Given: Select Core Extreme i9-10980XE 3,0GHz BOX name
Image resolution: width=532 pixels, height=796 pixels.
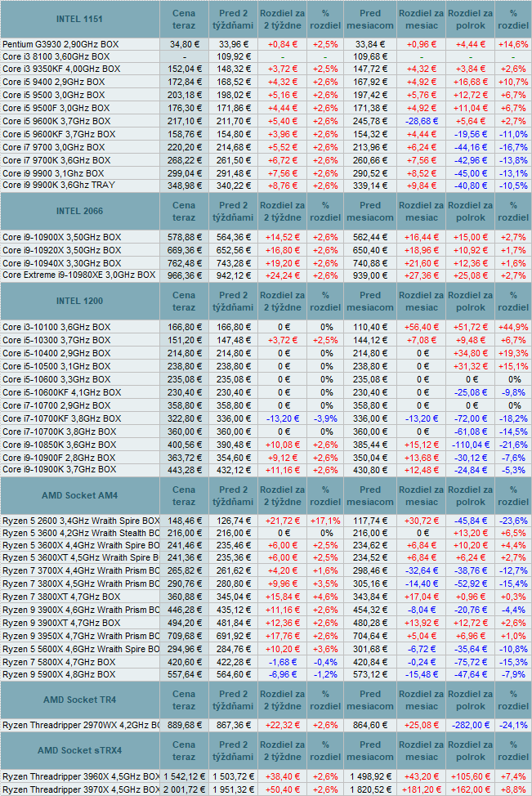Looking at the screenshot, I should pos(78,275).
